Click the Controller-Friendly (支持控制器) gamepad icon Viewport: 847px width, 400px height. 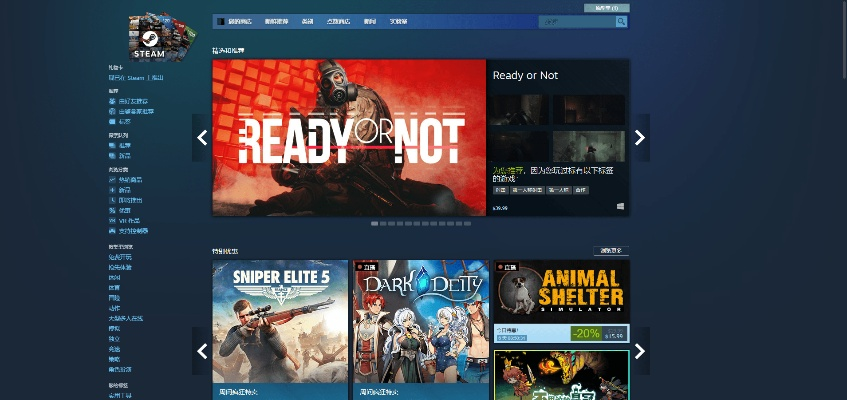112,231
